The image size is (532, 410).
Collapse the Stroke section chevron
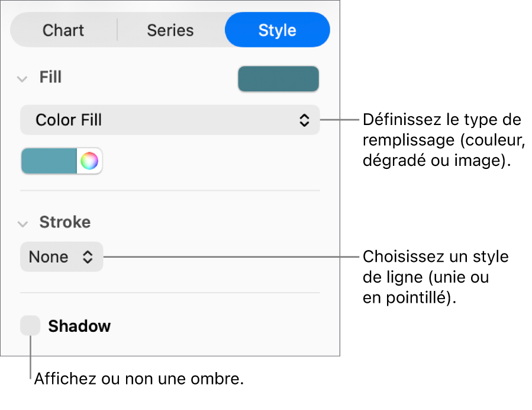click(22, 222)
